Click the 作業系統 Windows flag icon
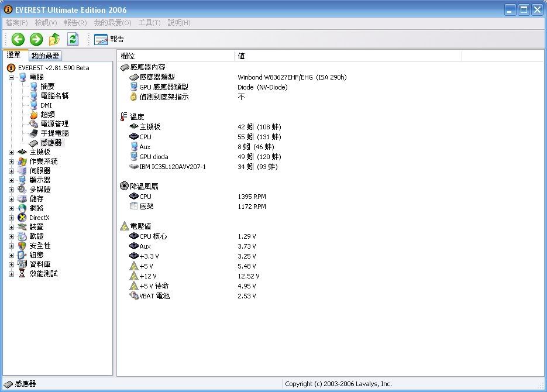Viewport: 547px width, 392px height. (22, 161)
